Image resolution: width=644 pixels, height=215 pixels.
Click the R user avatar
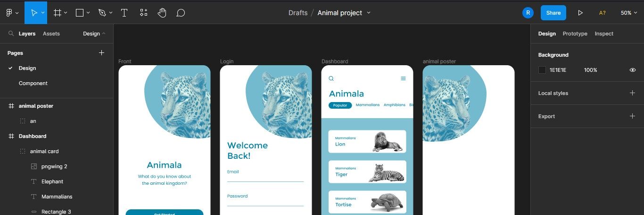click(x=528, y=13)
